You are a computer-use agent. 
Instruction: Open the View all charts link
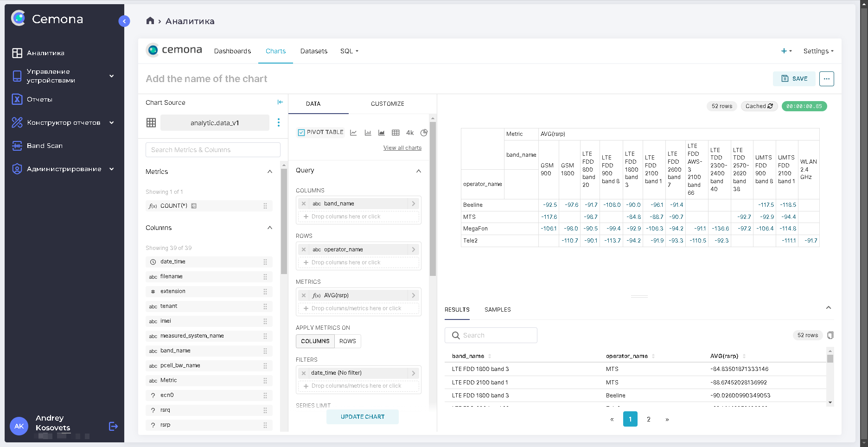(402, 148)
